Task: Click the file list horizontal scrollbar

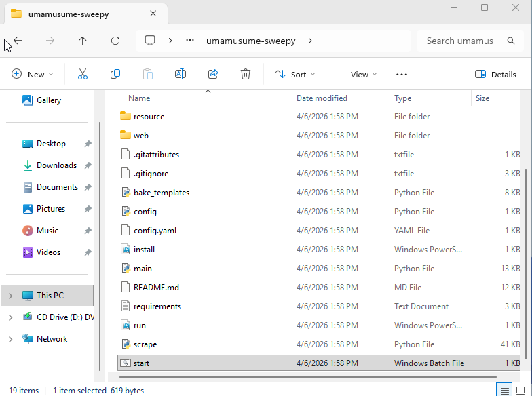Action: click(308, 376)
